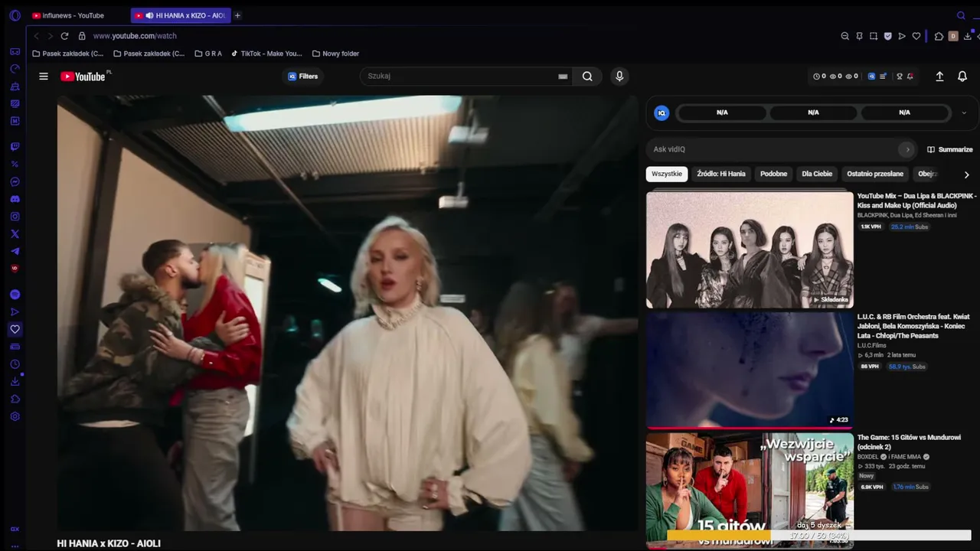Open Spotify player in the sidebar
The image size is (980, 551).
[x=15, y=295]
